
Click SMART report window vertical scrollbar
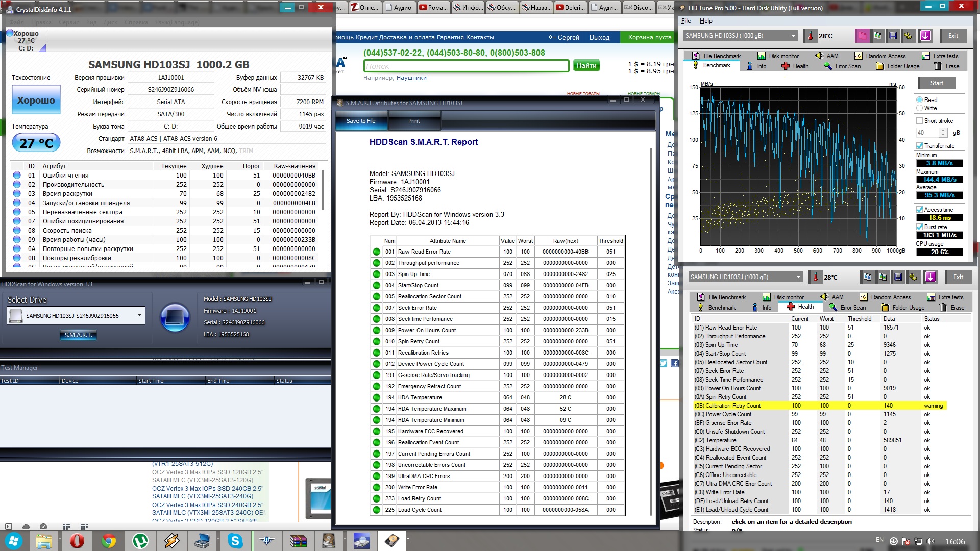pyautogui.click(x=650, y=332)
